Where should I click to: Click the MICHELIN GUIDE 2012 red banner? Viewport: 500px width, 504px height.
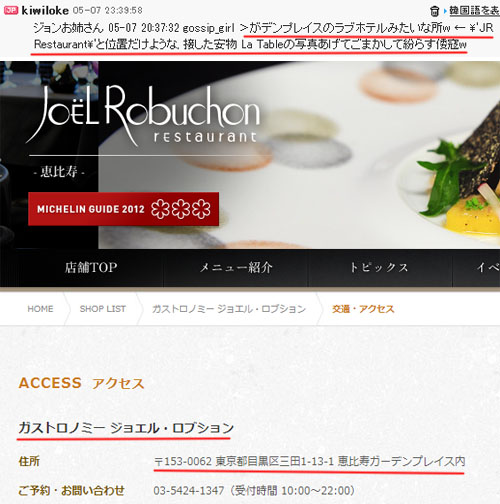(123, 209)
